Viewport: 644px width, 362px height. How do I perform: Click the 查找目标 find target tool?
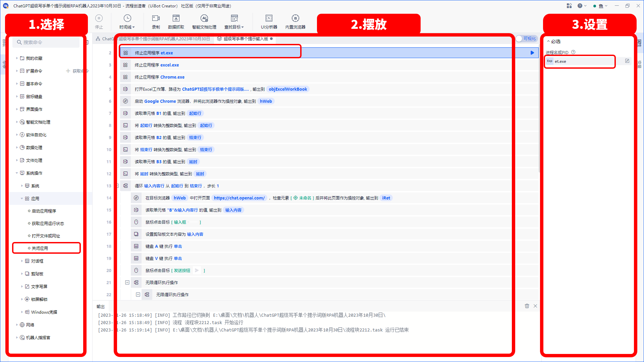234,22
